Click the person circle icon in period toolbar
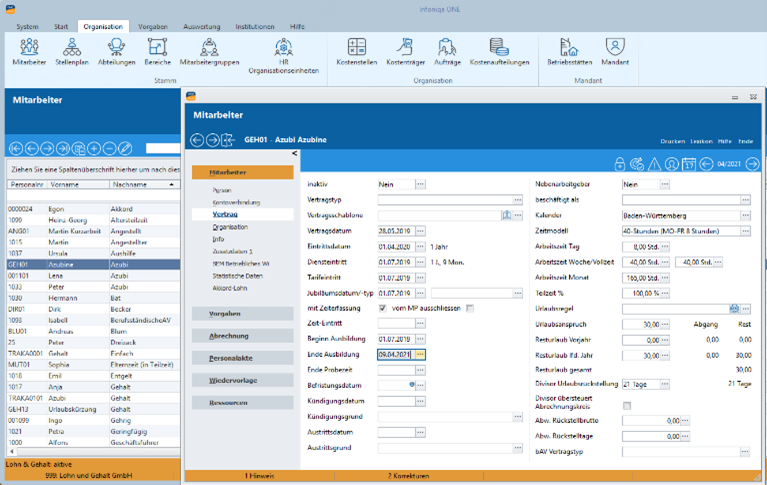This screenshot has width=767, height=485. click(672, 164)
